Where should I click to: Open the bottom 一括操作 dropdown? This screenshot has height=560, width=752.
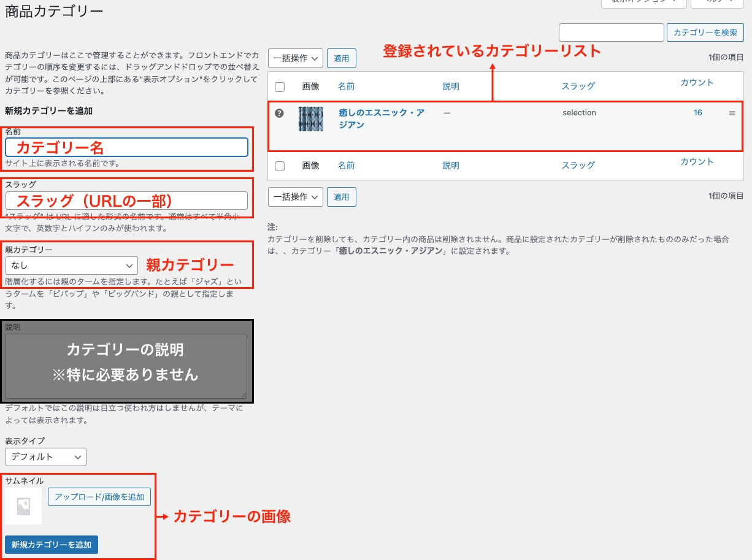296,197
